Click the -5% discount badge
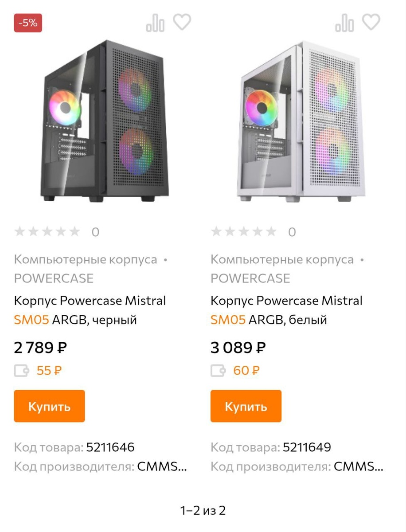 (x=28, y=23)
